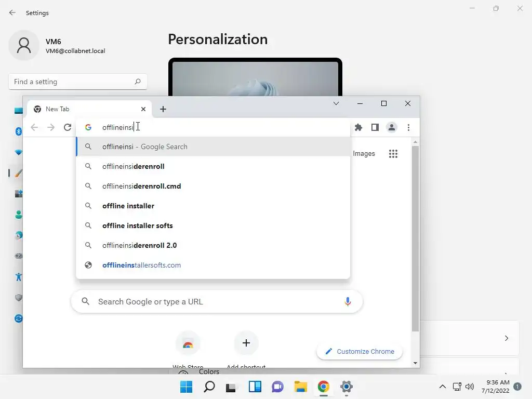
Task: Go back in the Settings window
Action: pos(12,12)
